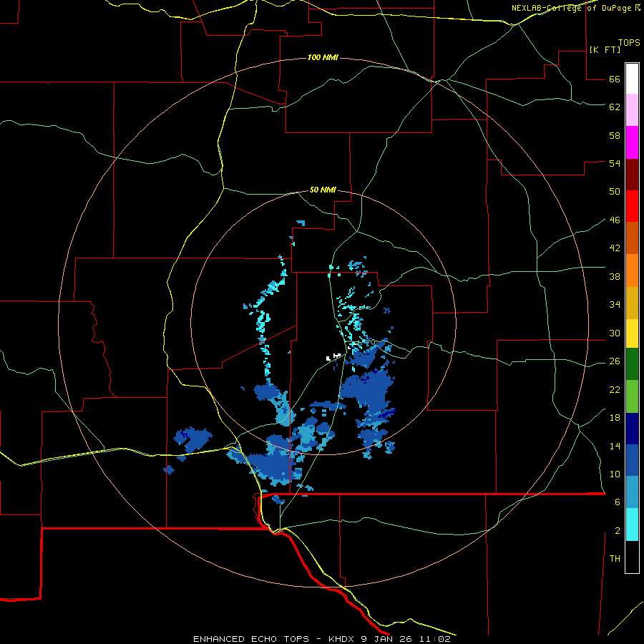
Task: Click the 26 legend value
Action: click(x=615, y=361)
